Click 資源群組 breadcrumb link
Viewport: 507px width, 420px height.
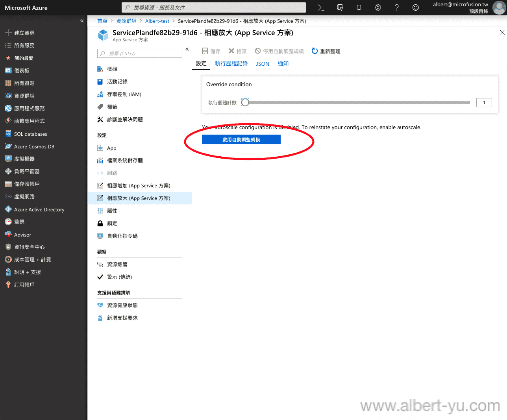pos(126,21)
